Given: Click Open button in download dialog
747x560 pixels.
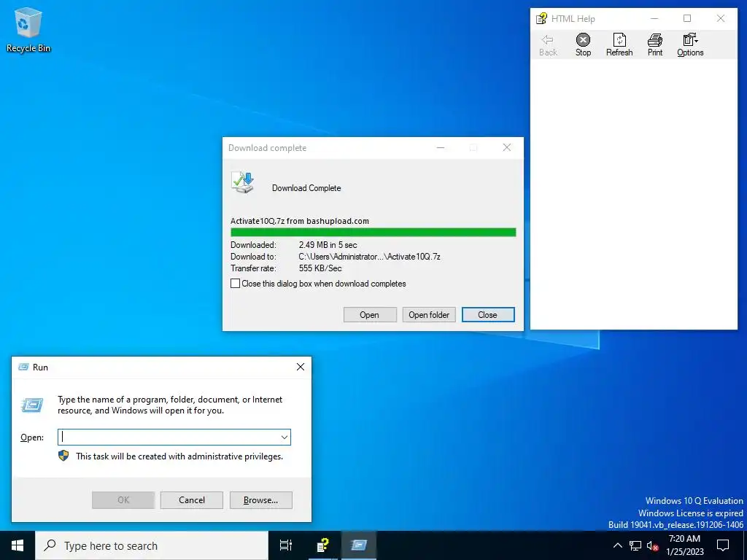Looking at the screenshot, I should tap(370, 315).
